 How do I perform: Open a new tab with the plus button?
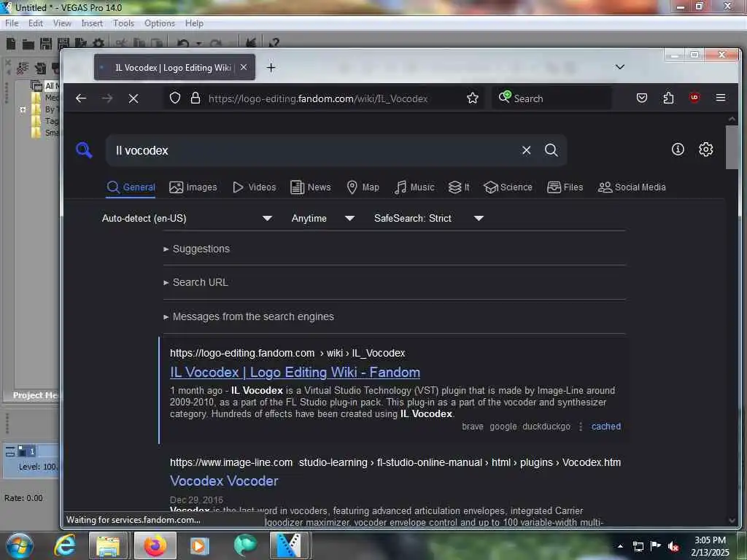[x=271, y=68]
